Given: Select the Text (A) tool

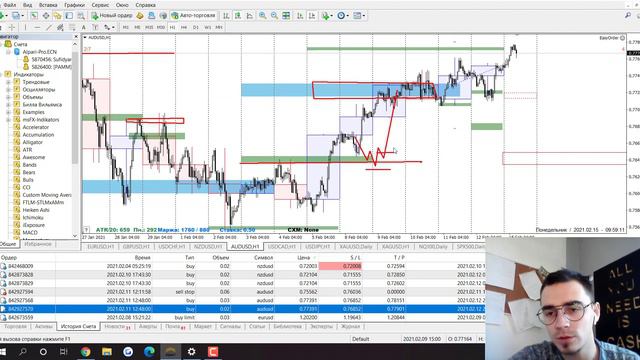Looking at the screenshot, I should [84, 27].
